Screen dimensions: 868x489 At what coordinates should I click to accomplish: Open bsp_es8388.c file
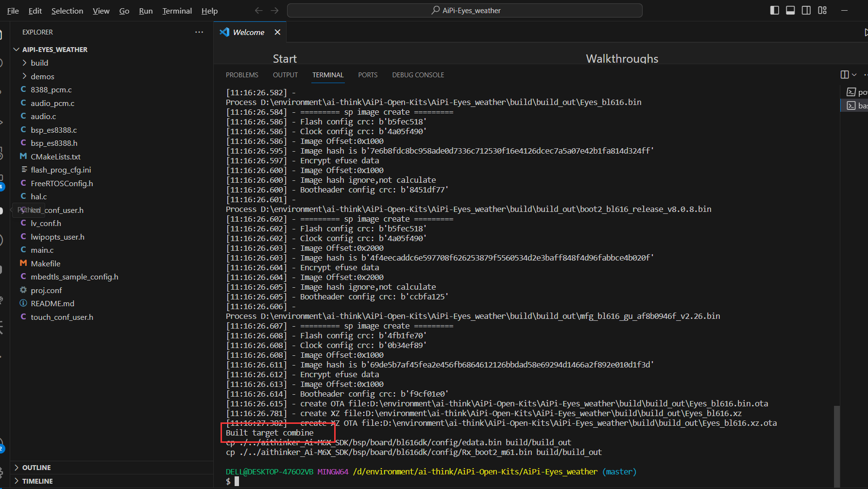(112, 130)
